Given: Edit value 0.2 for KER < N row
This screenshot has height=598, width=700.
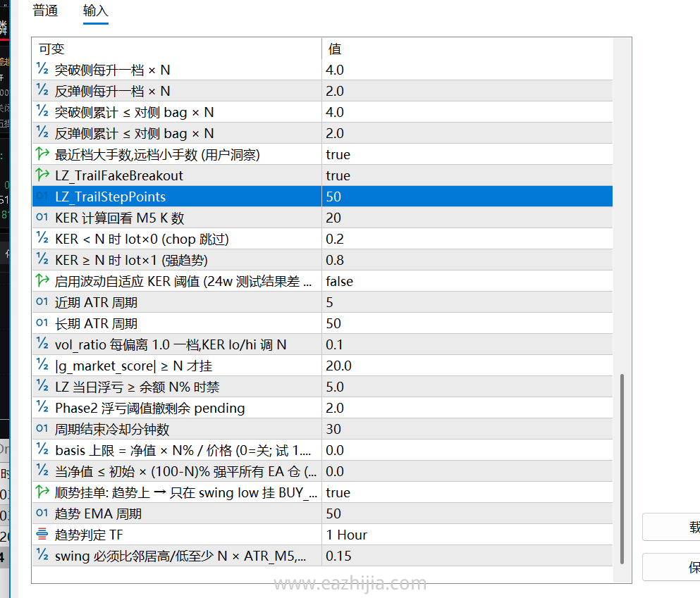Looking at the screenshot, I should (x=467, y=239).
